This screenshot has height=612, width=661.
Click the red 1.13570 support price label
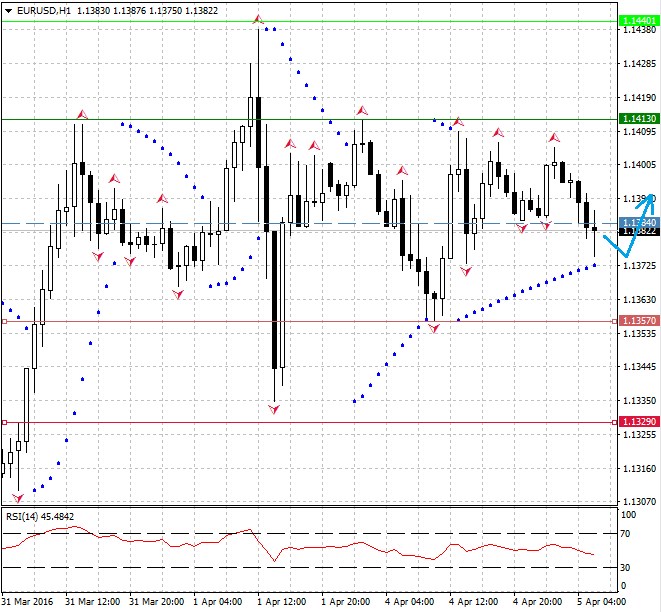(638, 321)
